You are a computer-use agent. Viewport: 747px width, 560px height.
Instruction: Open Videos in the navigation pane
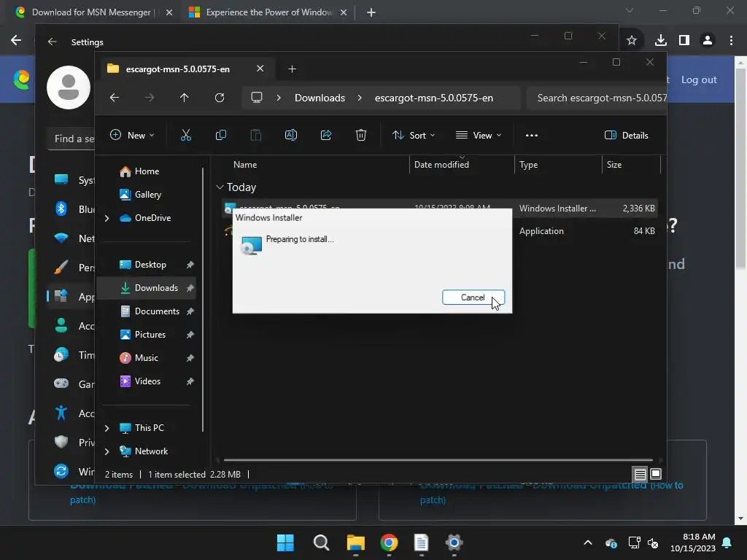click(147, 381)
